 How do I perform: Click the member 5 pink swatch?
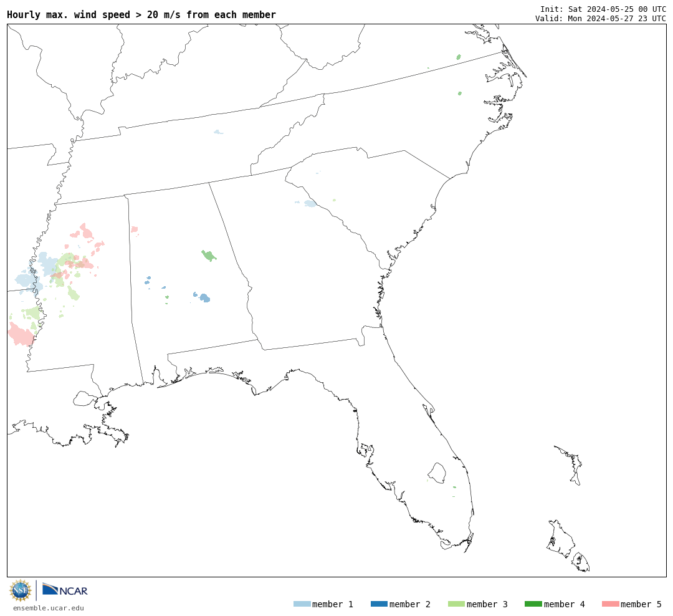point(610,604)
